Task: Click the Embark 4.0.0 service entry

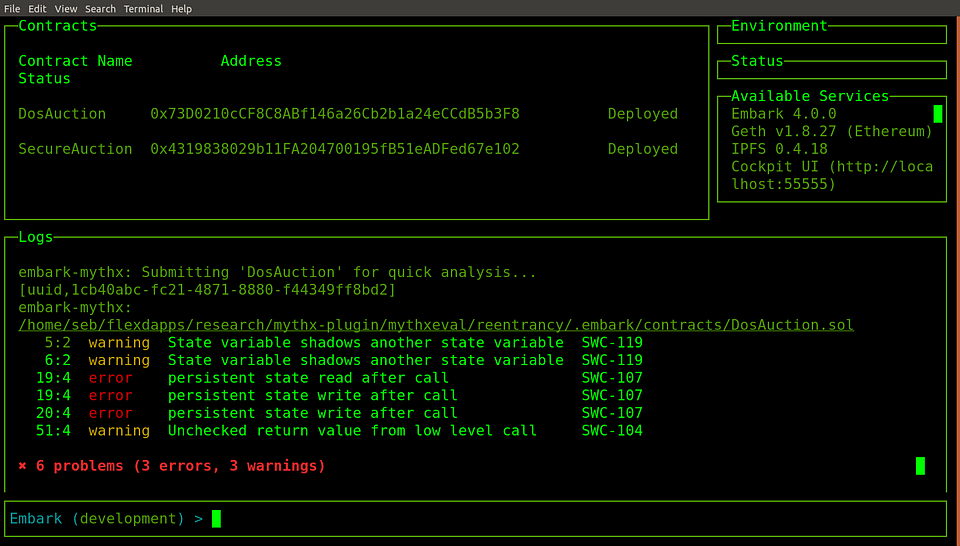Action: [x=784, y=114]
